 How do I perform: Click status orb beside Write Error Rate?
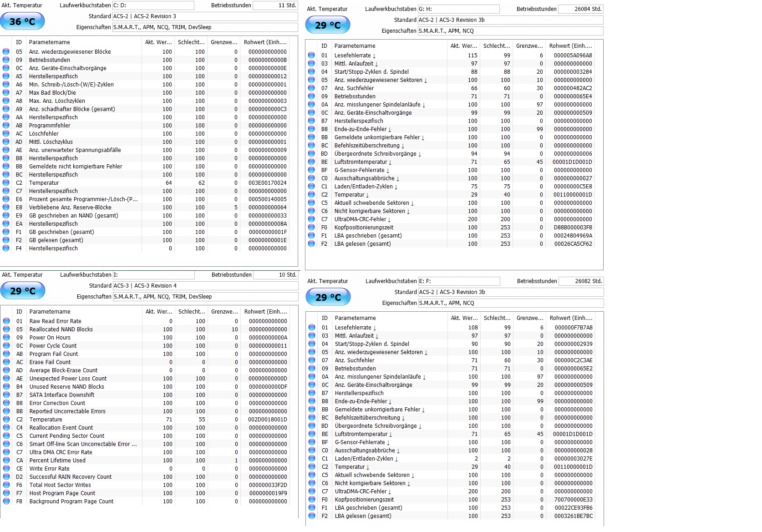click(6, 468)
